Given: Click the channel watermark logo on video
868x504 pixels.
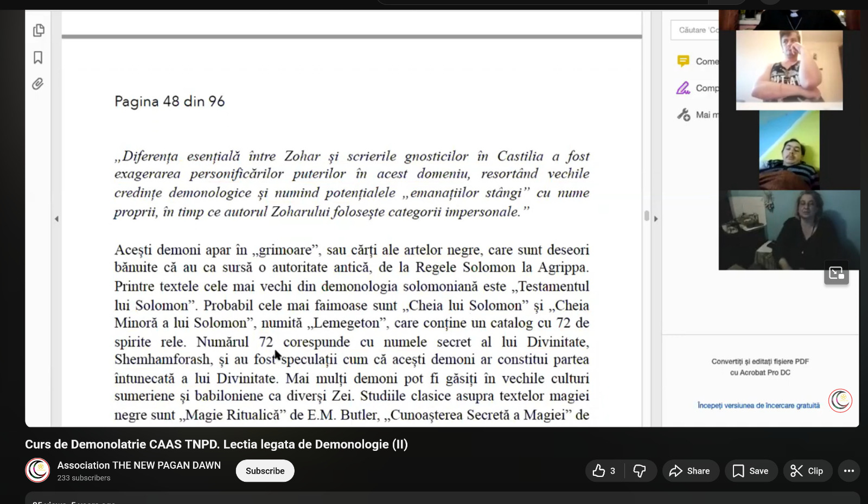Looking at the screenshot, I should [840, 401].
